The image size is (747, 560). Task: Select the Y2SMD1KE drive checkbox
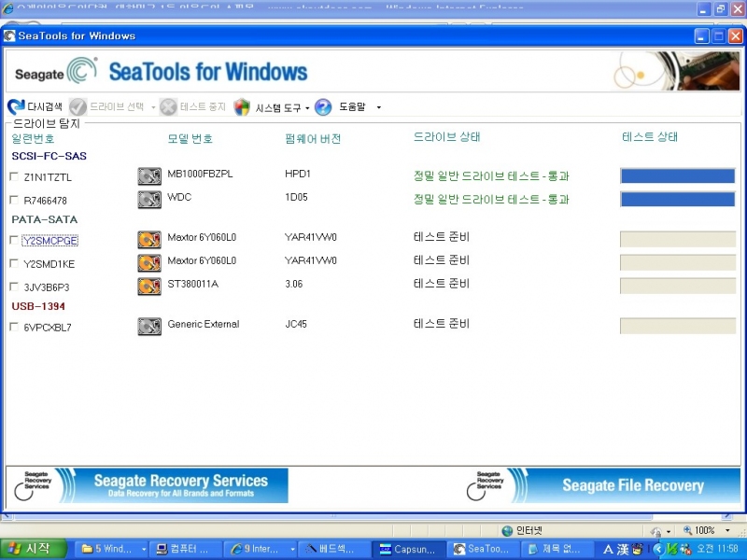point(14,263)
